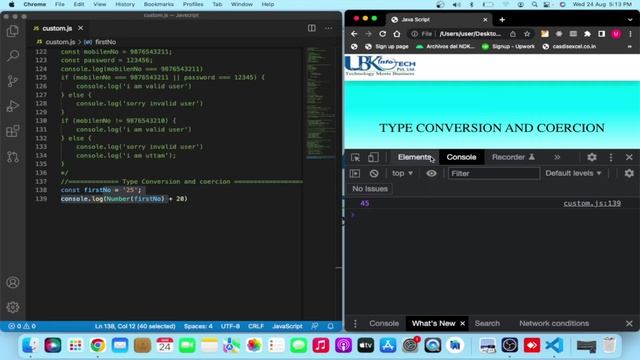Toggle the console sidebar
The width and height of the screenshot is (640, 360).
point(355,173)
